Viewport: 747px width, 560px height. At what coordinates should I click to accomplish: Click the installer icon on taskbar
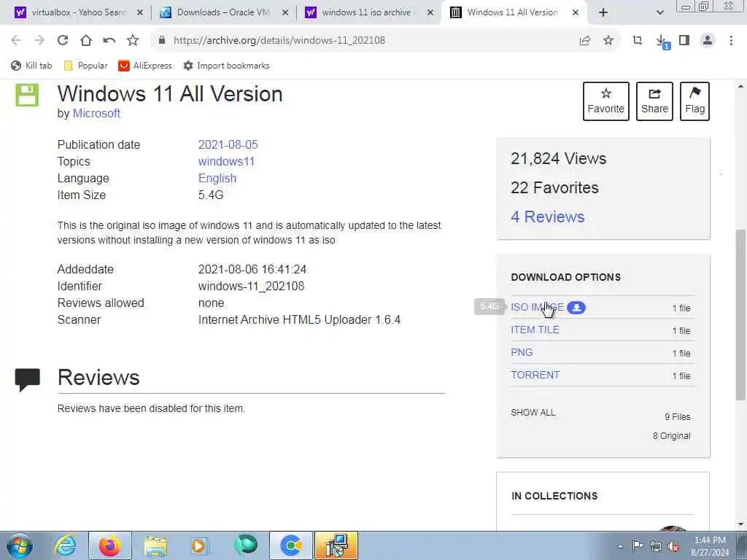click(x=336, y=545)
